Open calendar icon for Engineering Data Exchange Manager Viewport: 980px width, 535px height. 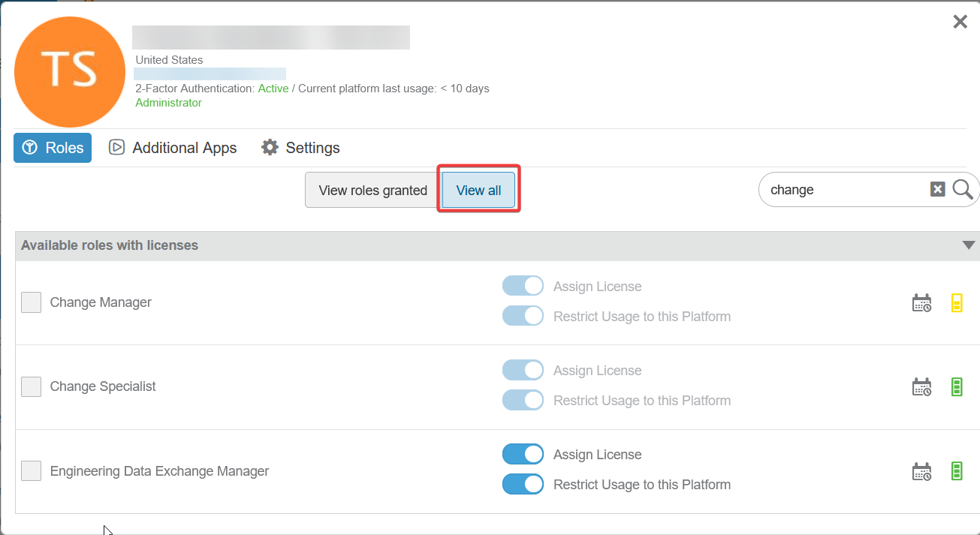[921, 471]
